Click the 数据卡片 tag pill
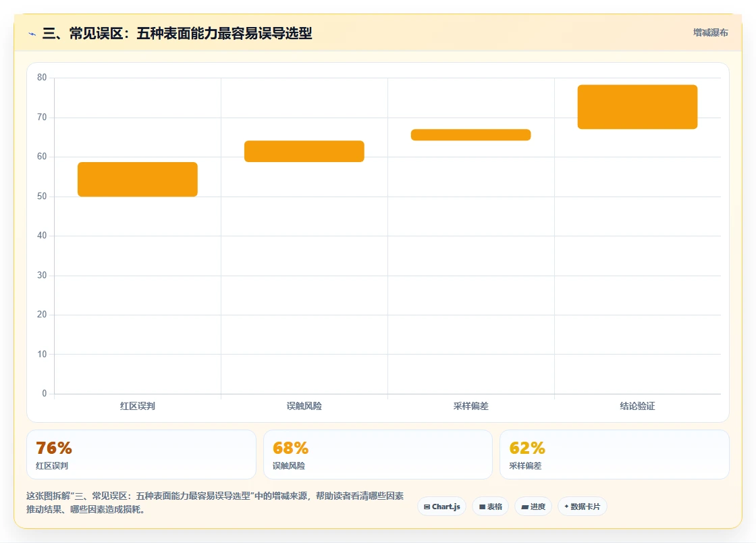The height and width of the screenshot is (543, 756). pos(583,507)
